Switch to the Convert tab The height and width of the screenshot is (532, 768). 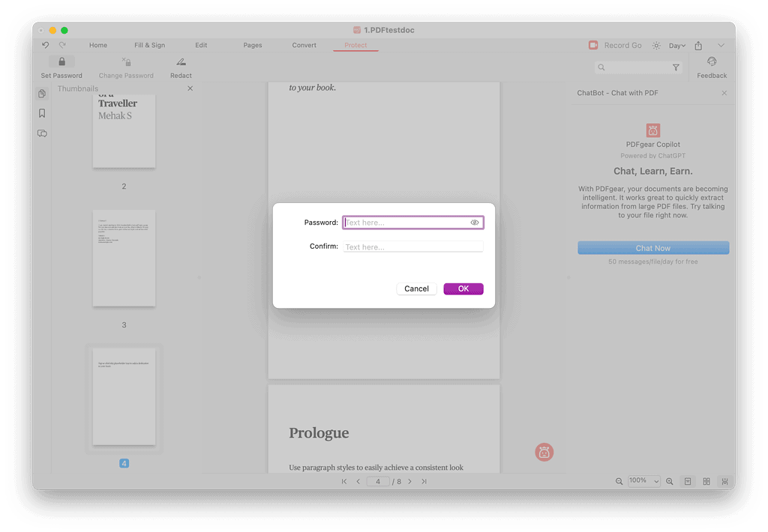[304, 46]
